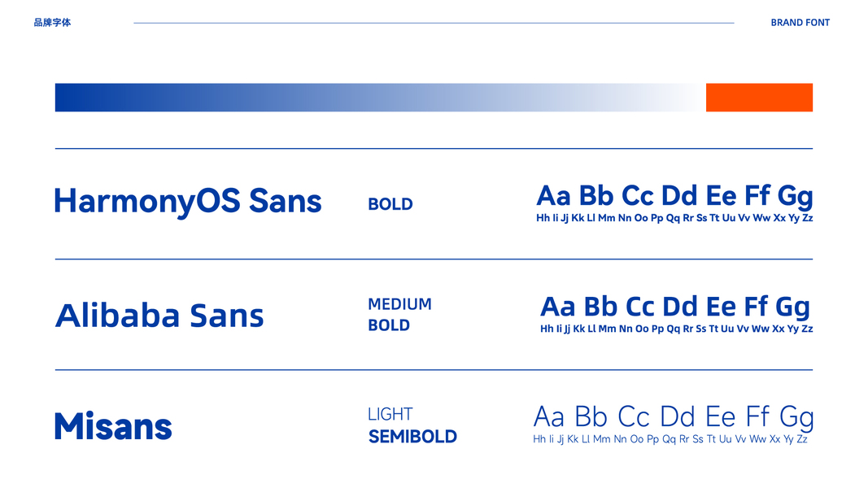Click the SEMIBOLD weight label
The image size is (868, 488).
click(412, 437)
